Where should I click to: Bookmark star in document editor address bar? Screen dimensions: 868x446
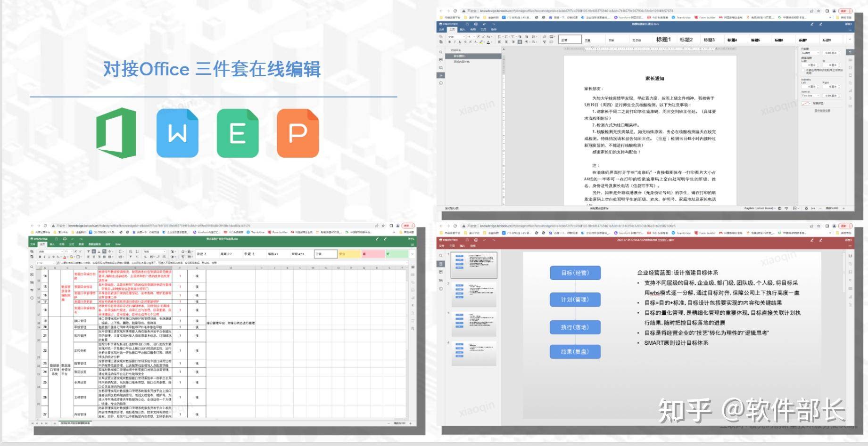[819, 10]
